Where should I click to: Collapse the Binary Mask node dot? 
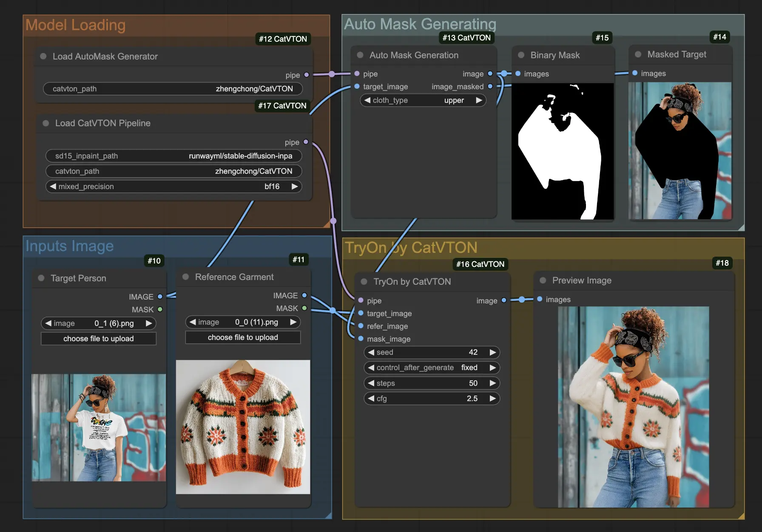click(521, 55)
